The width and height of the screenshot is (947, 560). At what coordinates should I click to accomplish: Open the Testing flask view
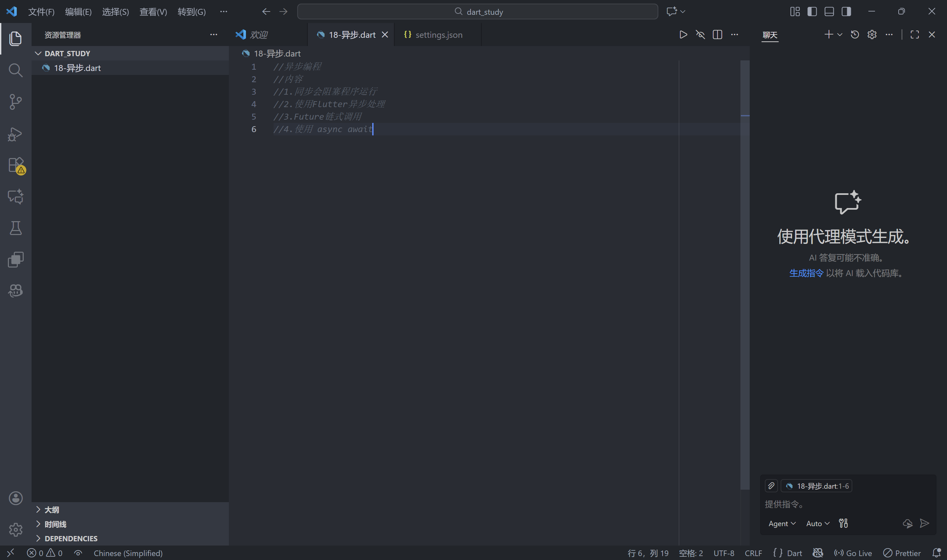coord(15,228)
